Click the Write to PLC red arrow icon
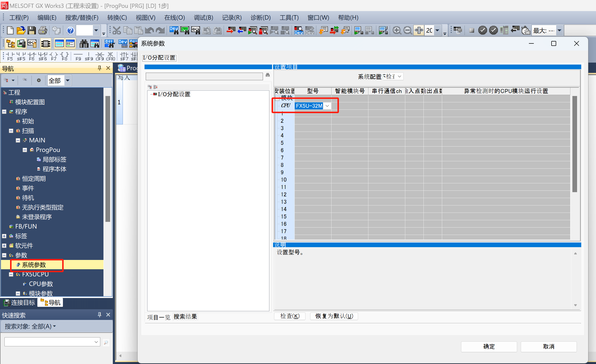This screenshot has height=364, width=596. 231,31
